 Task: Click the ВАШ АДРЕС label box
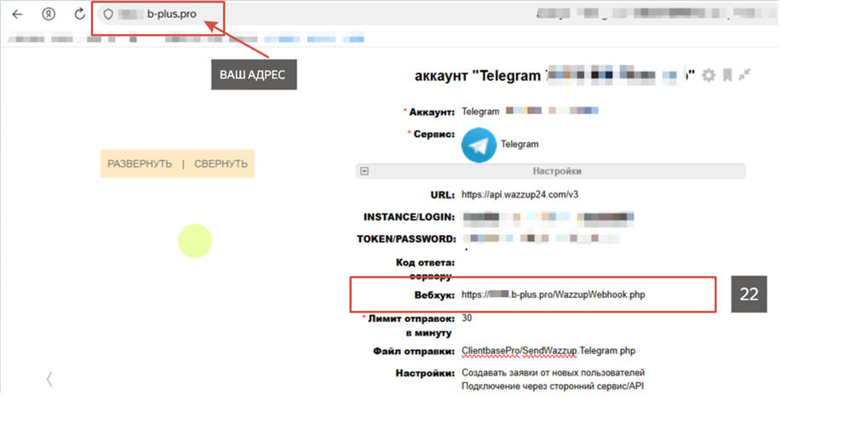[x=253, y=76]
